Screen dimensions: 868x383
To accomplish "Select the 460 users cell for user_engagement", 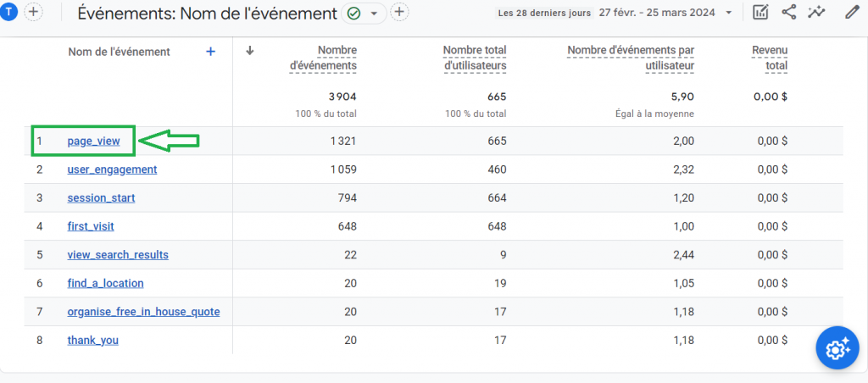I will (496, 169).
